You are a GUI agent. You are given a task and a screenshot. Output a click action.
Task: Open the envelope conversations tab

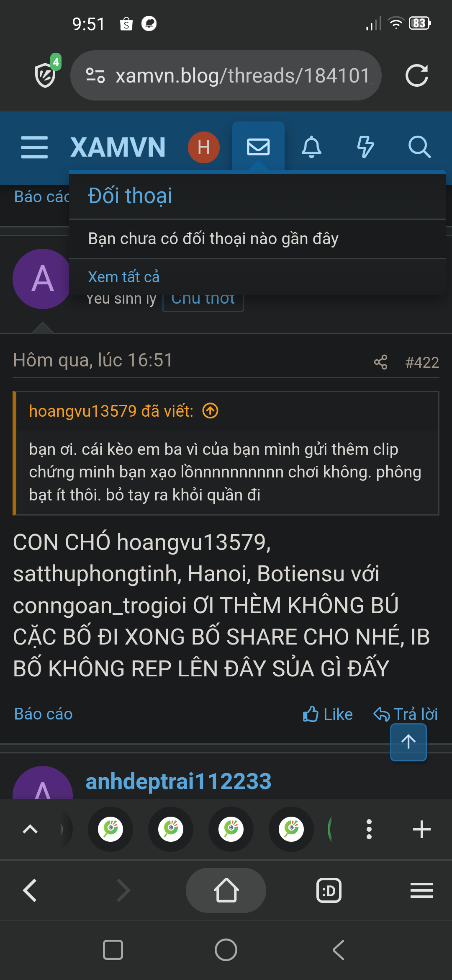258,147
